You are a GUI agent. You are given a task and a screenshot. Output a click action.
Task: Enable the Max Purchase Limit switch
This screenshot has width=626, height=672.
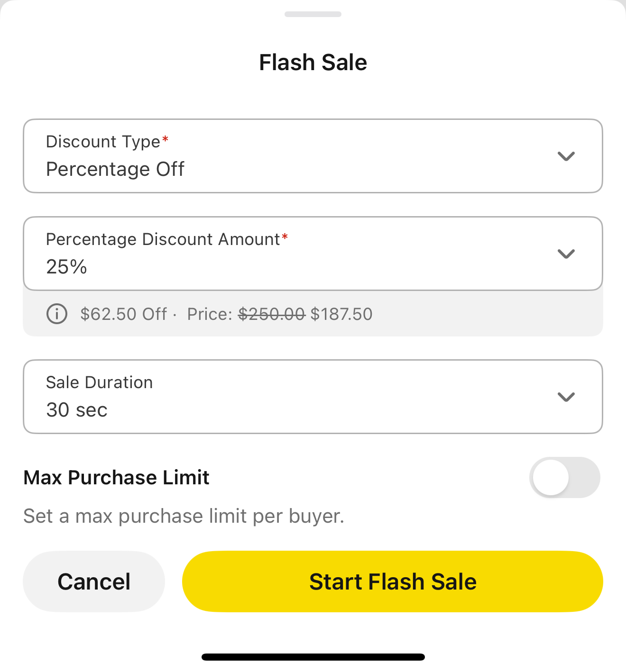coord(564,477)
